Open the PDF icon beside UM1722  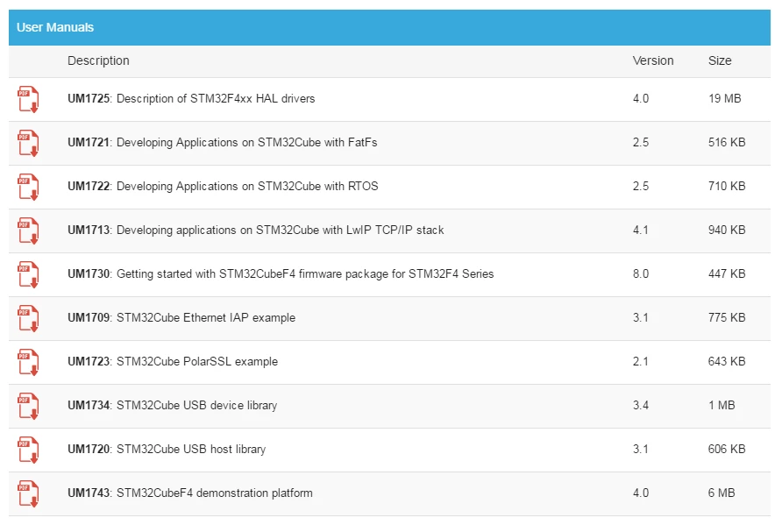[x=28, y=187]
